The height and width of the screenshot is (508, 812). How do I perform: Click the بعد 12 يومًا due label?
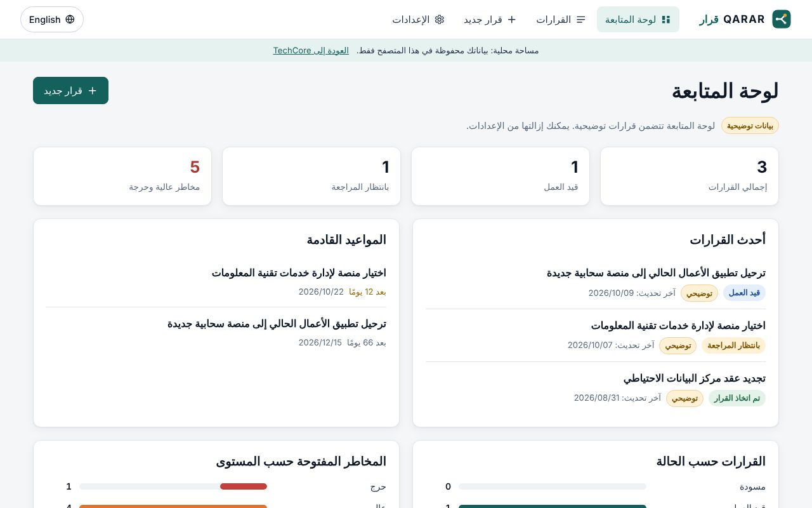[x=367, y=291]
